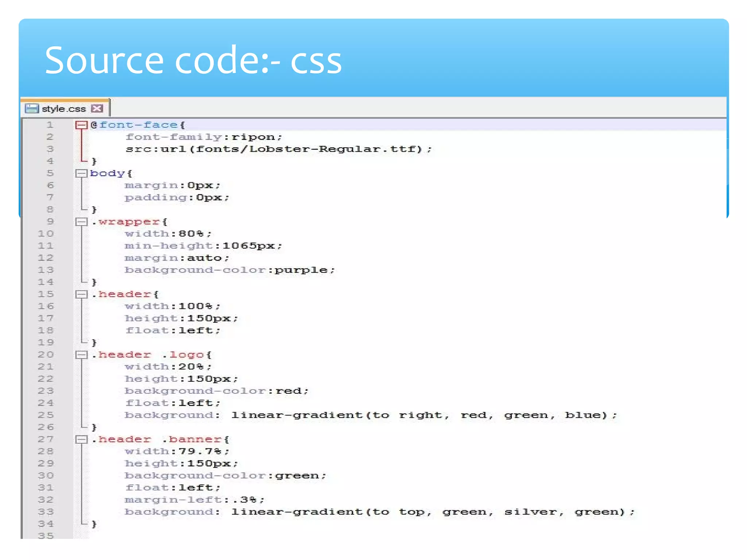
Task: Click line number 20 in the gutter
Action: coord(46,355)
